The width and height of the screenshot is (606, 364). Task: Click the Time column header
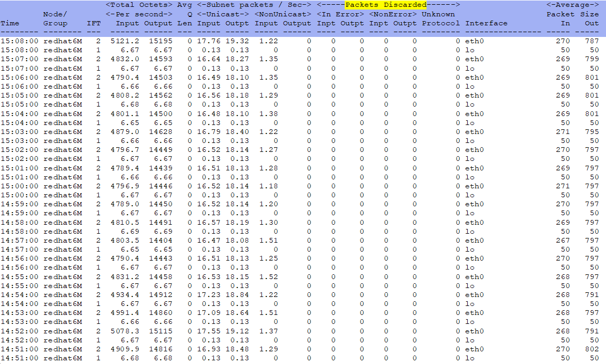click(10, 23)
